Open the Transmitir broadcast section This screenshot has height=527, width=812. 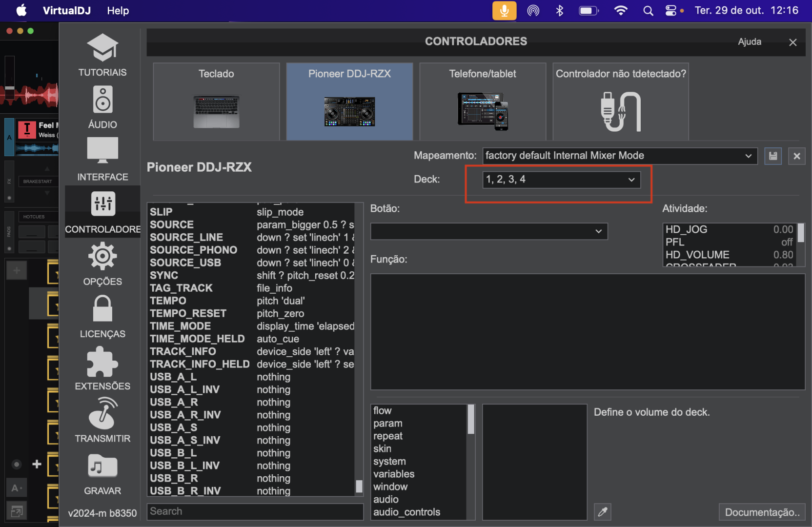[102, 421]
